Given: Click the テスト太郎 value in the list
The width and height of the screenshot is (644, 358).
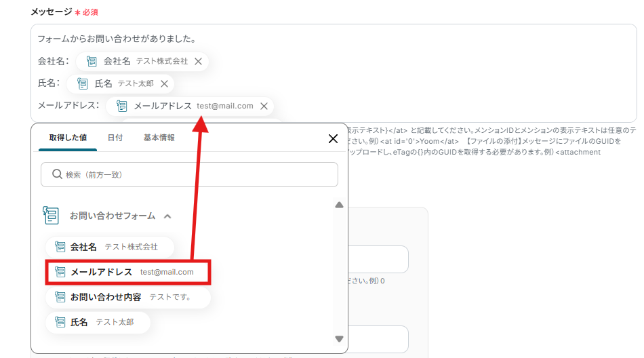Looking at the screenshot, I should 115,322.
